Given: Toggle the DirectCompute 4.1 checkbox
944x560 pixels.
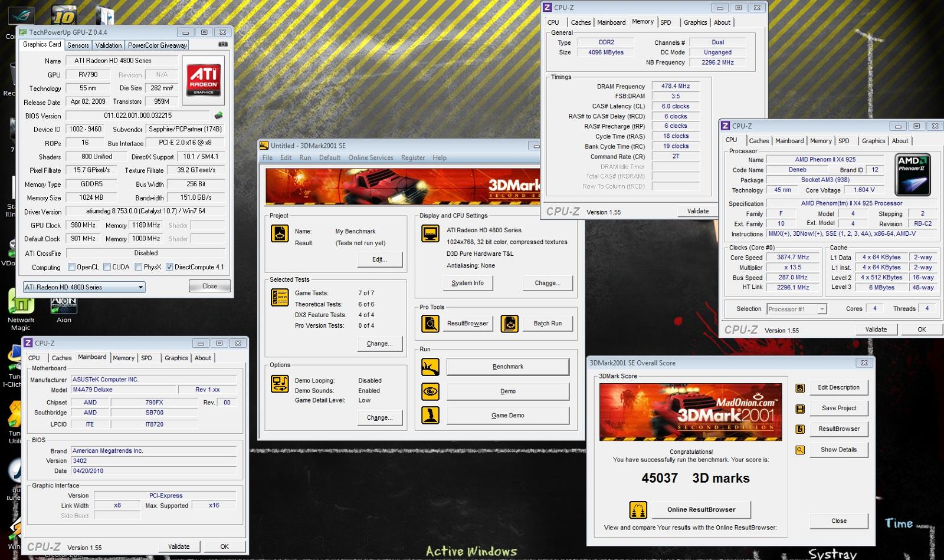Looking at the screenshot, I should (169, 267).
